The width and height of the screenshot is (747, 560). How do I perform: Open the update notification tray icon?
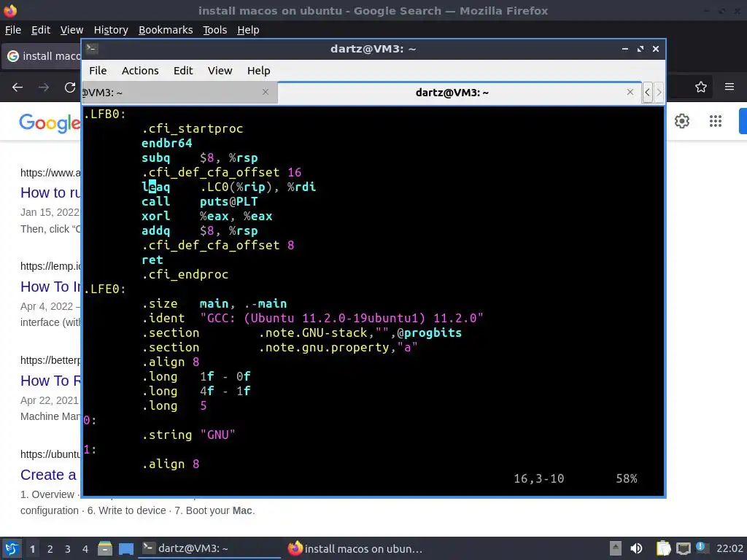click(x=700, y=547)
